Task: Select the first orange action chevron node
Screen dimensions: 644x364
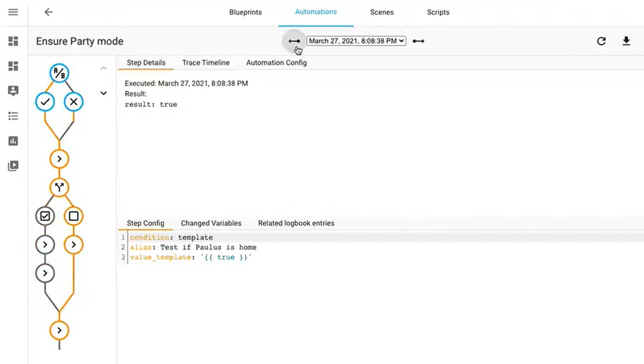Action: (x=59, y=159)
